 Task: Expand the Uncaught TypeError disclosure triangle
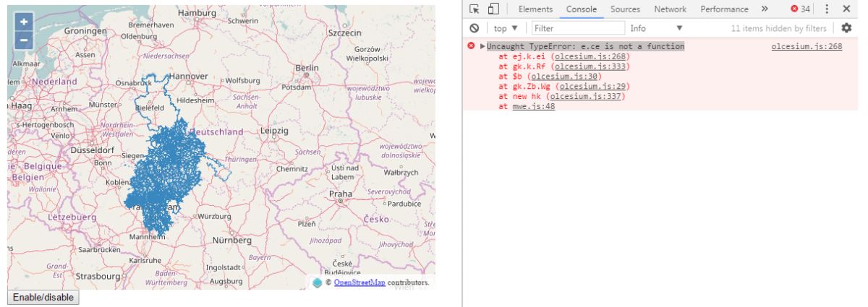click(x=482, y=46)
